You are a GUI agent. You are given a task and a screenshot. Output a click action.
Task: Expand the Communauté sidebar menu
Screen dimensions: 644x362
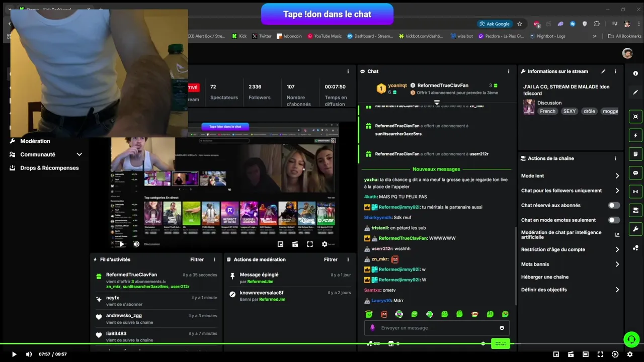pos(79,155)
